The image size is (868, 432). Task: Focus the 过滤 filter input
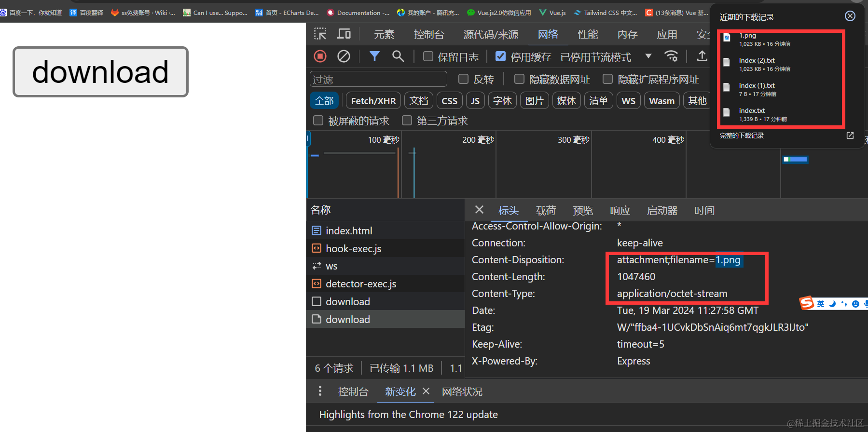pos(378,79)
